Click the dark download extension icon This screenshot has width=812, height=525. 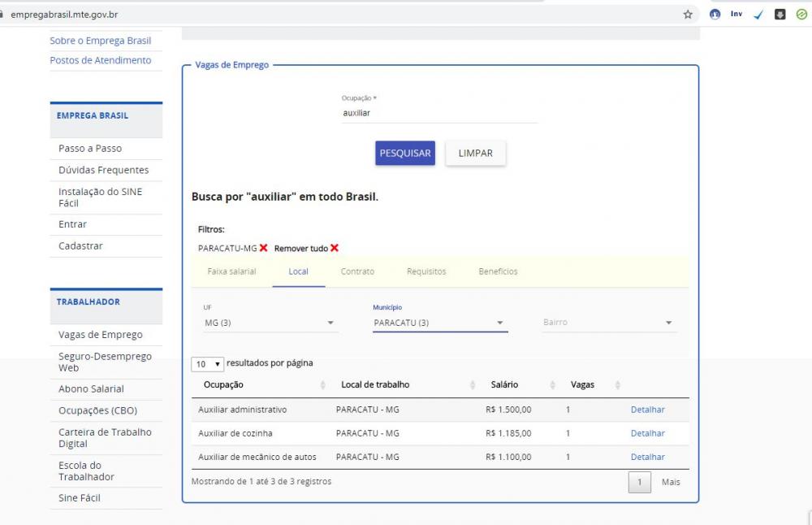click(780, 15)
